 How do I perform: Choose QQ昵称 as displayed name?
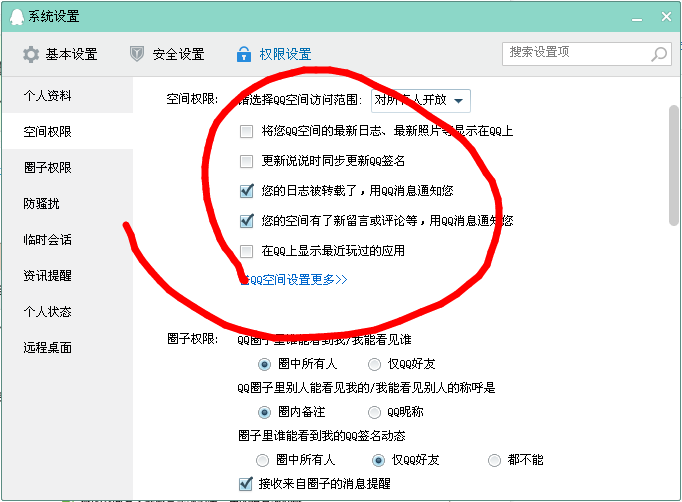coord(374,412)
